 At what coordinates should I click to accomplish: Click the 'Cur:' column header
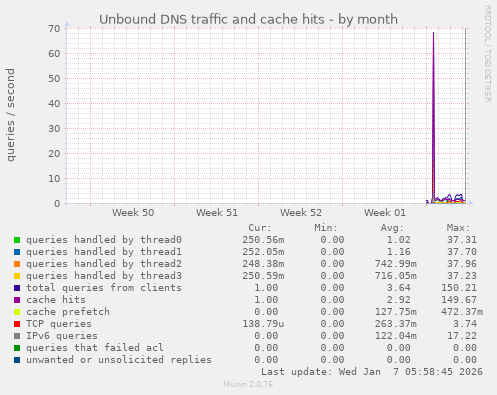coord(260,228)
